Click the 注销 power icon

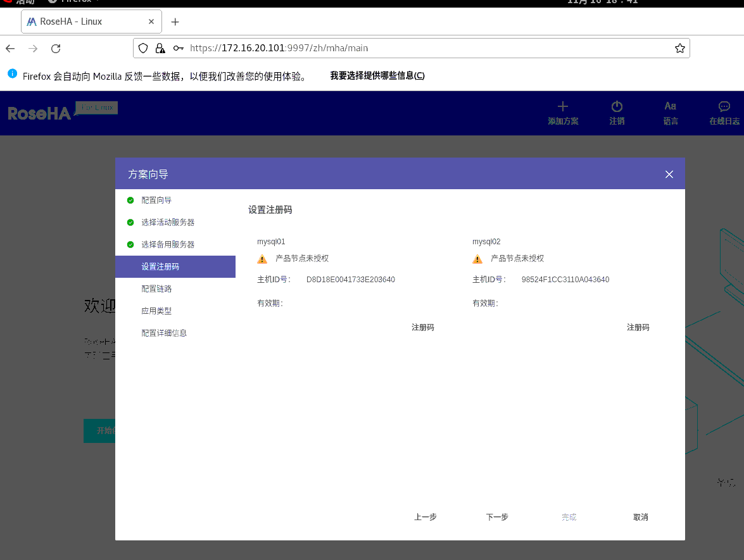pyautogui.click(x=617, y=113)
